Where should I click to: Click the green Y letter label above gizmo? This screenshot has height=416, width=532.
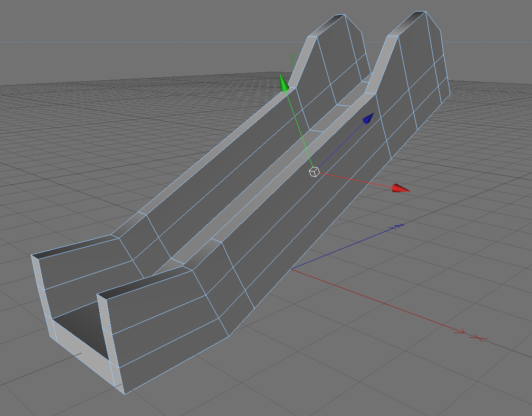point(292,60)
